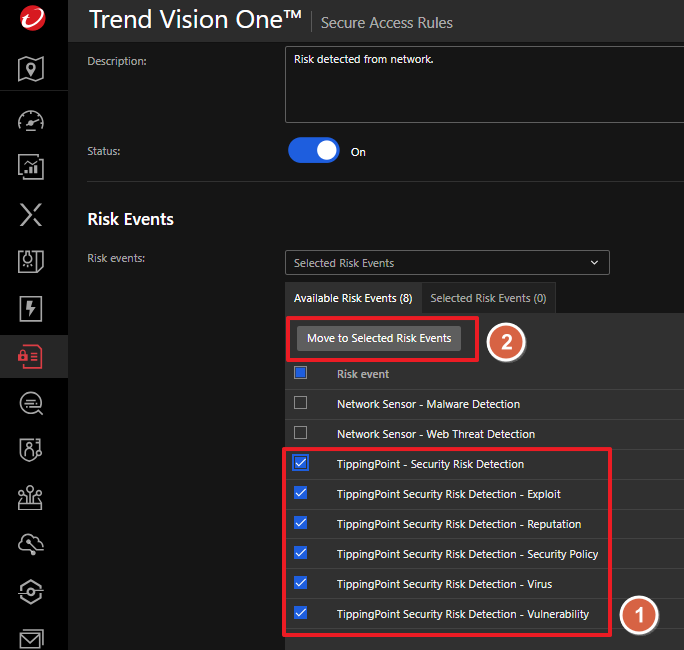Image resolution: width=684 pixels, height=650 pixels.
Task: Open the XDR X-shaped sidebar icon
Action: click(x=32, y=214)
